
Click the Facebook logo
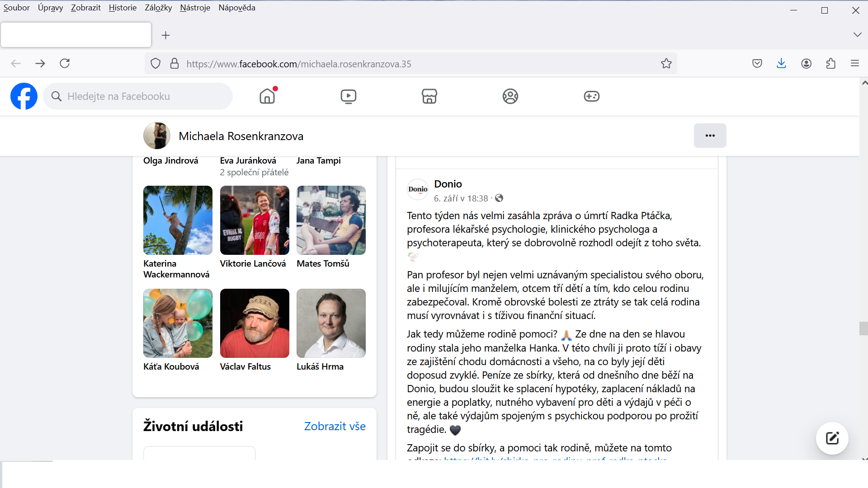(24, 96)
